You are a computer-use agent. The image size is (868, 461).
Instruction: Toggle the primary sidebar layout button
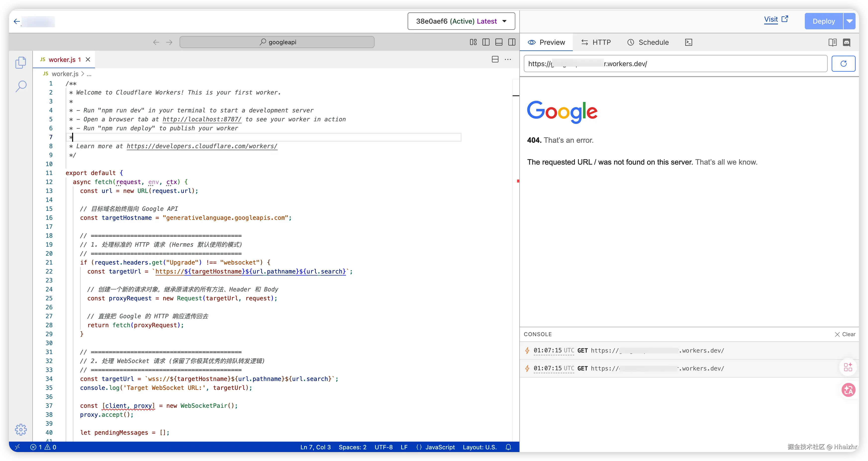486,42
